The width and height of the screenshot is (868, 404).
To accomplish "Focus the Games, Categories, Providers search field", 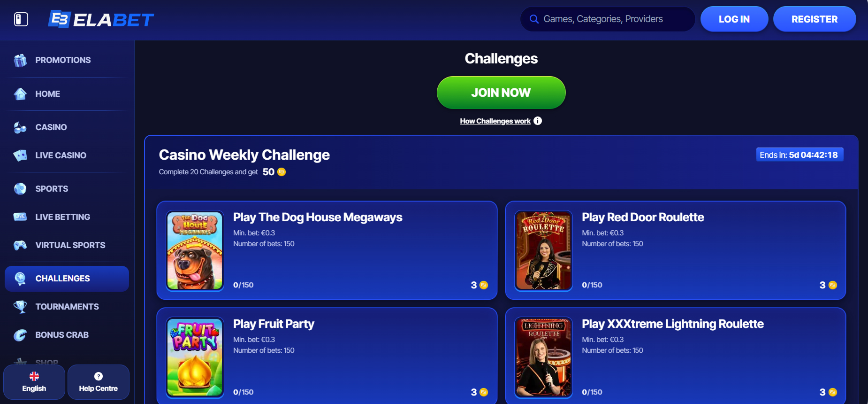I will (x=608, y=19).
